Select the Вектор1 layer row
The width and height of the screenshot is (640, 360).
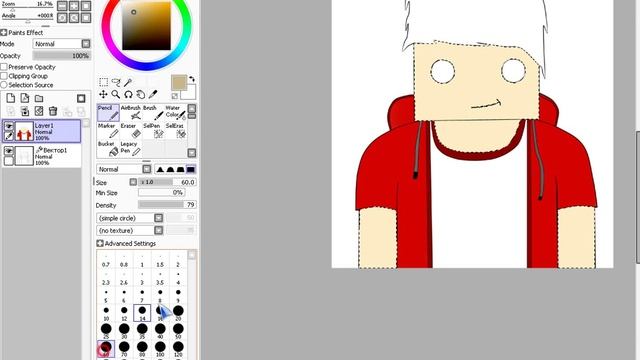42,156
